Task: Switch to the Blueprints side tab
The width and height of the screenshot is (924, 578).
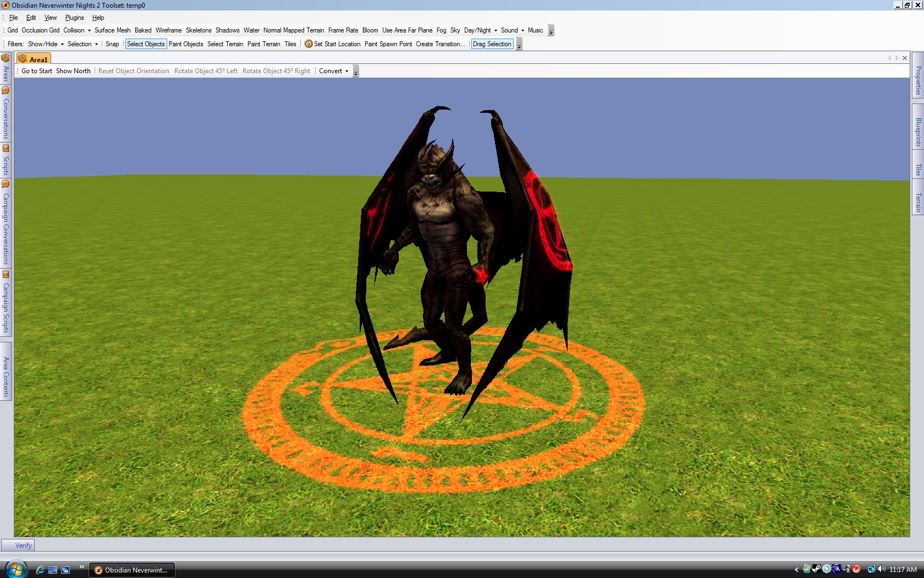Action: [918, 132]
